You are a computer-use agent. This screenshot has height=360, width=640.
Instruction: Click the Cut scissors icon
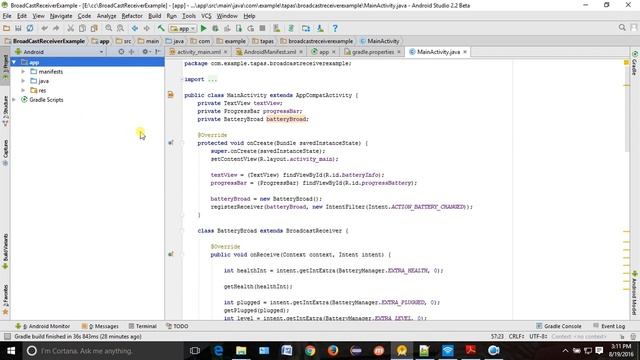pyautogui.click(x=71, y=28)
